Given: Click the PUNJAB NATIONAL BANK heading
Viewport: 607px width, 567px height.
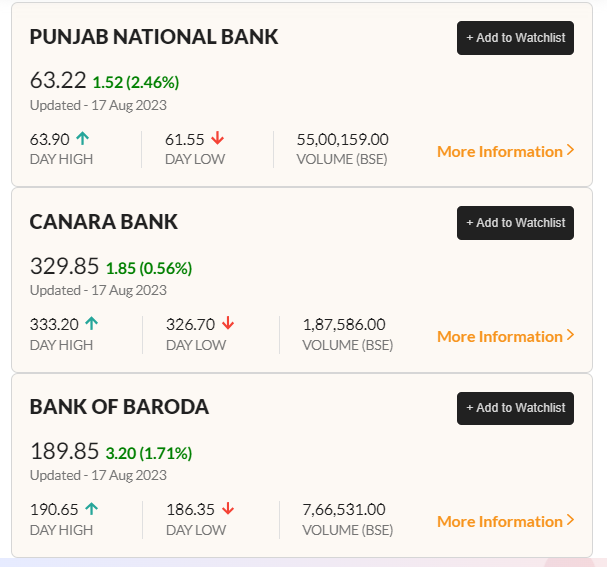Looking at the screenshot, I should 154,37.
